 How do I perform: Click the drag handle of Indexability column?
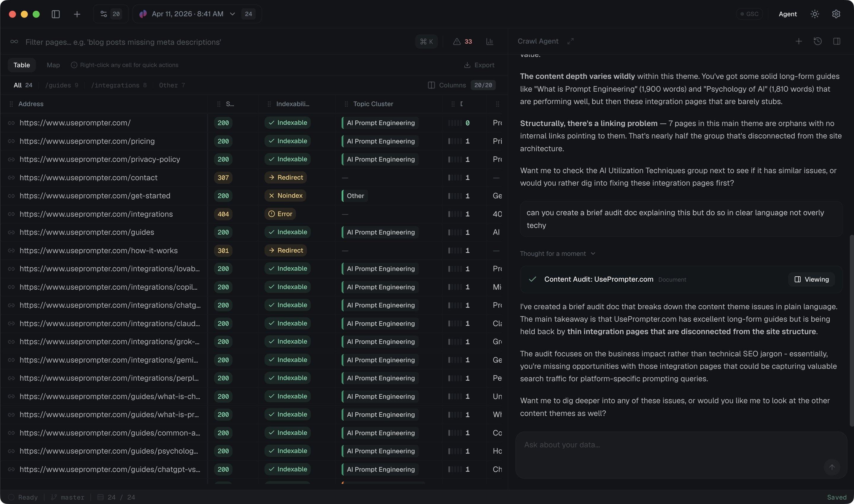(x=269, y=104)
